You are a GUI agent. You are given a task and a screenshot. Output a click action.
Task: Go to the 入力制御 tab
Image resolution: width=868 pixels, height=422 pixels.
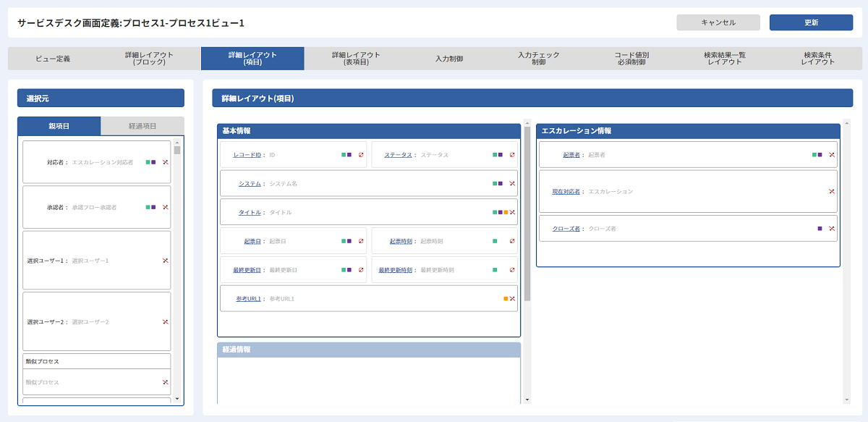click(x=449, y=59)
